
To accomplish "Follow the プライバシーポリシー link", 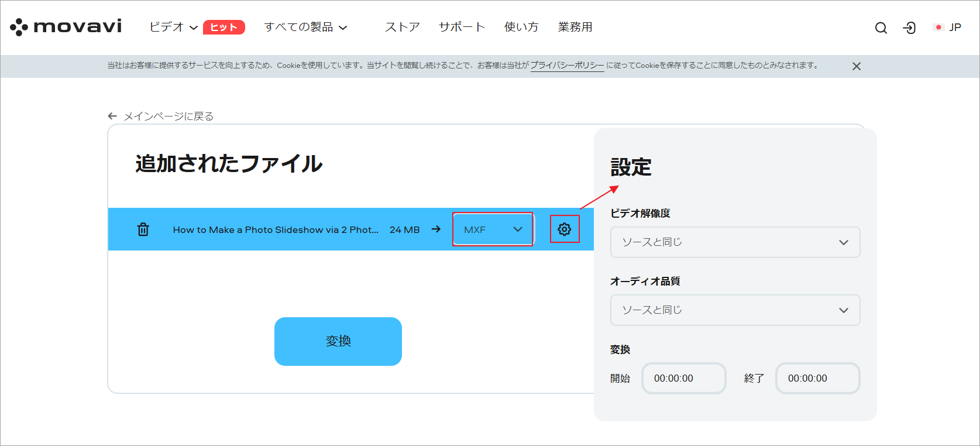I will 567,66.
